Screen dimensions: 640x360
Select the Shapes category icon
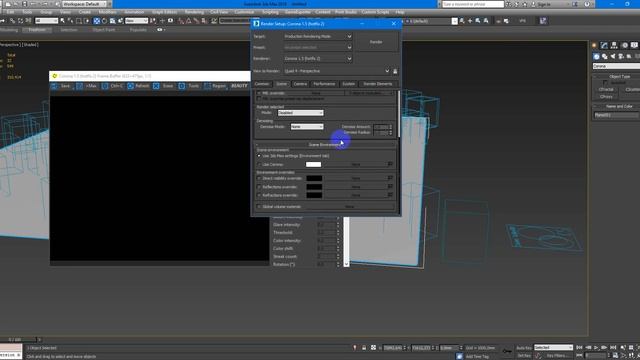[x=604, y=56]
